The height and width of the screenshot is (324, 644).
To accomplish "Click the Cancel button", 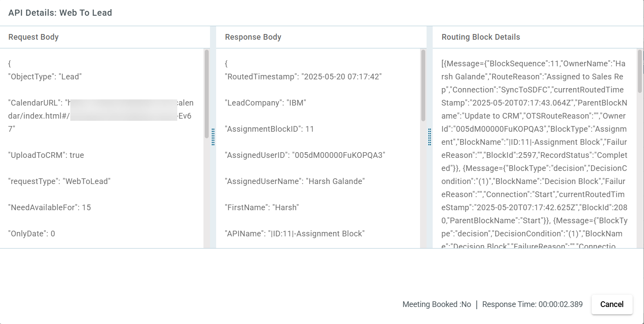I will click(612, 304).
